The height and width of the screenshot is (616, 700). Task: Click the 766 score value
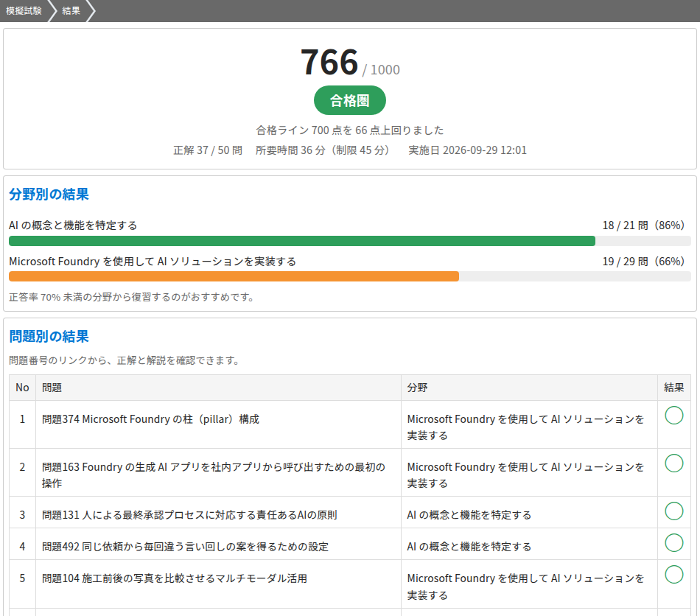[x=329, y=62]
